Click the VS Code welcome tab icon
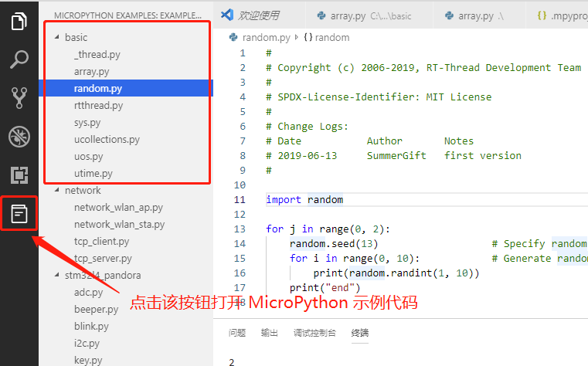Viewport: 588px width, 366px height. tap(227, 15)
